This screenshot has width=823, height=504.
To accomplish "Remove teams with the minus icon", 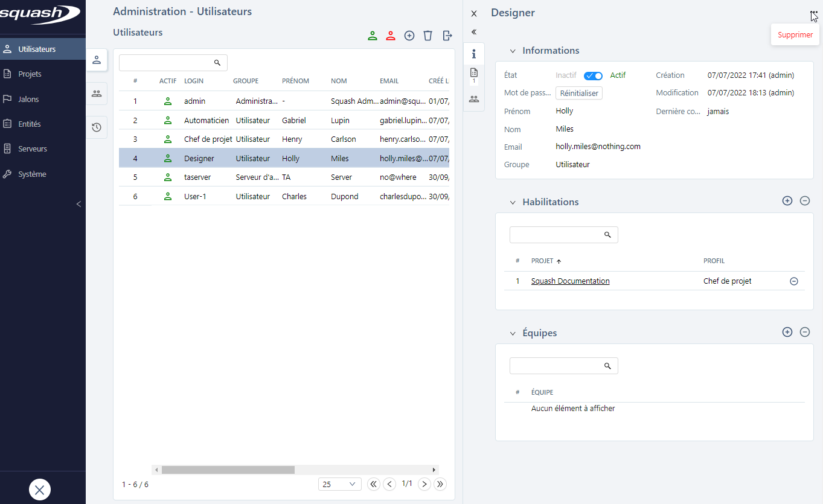I will point(805,332).
